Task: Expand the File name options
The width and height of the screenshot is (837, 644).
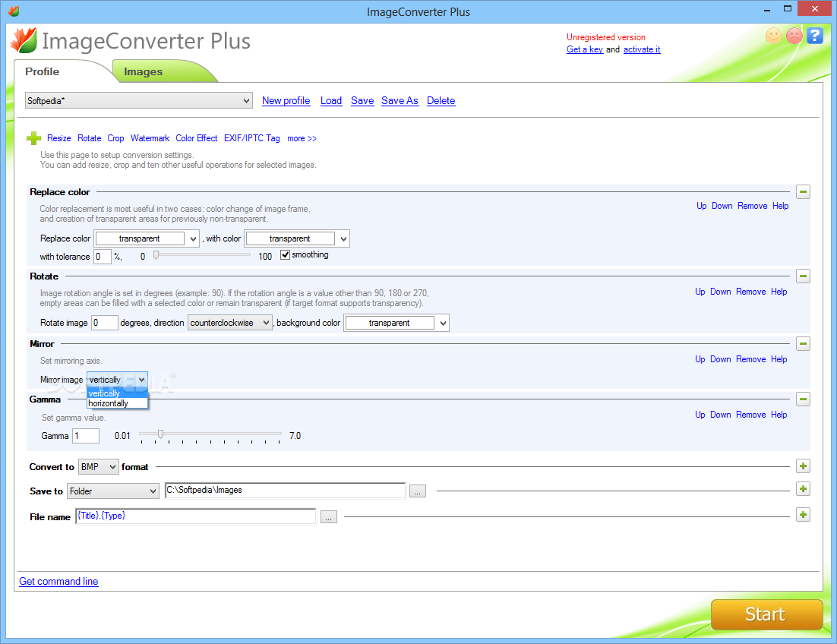Action: [x=803, y=514]
